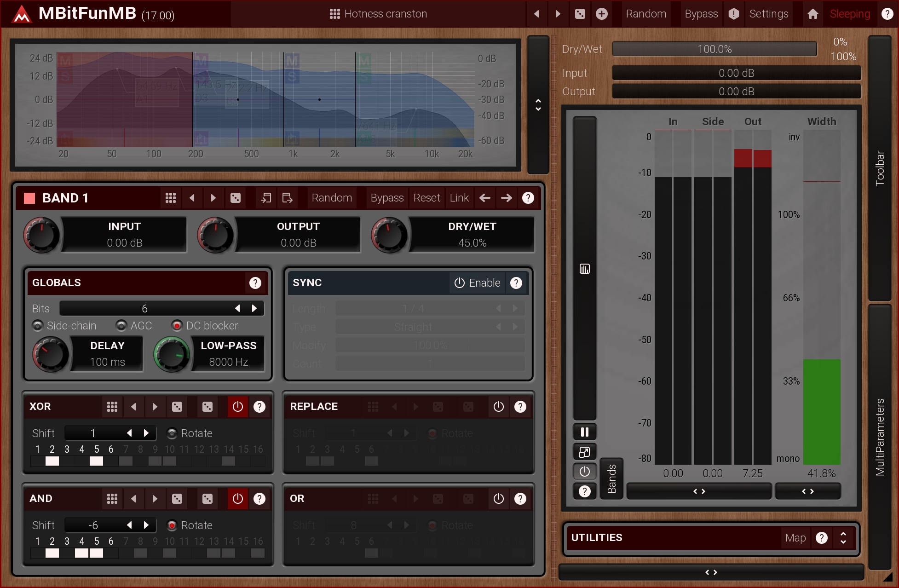Viewport: 899px width, 588px height.
Task: Increase the Bits value with the right arrow
Action: 254,308
